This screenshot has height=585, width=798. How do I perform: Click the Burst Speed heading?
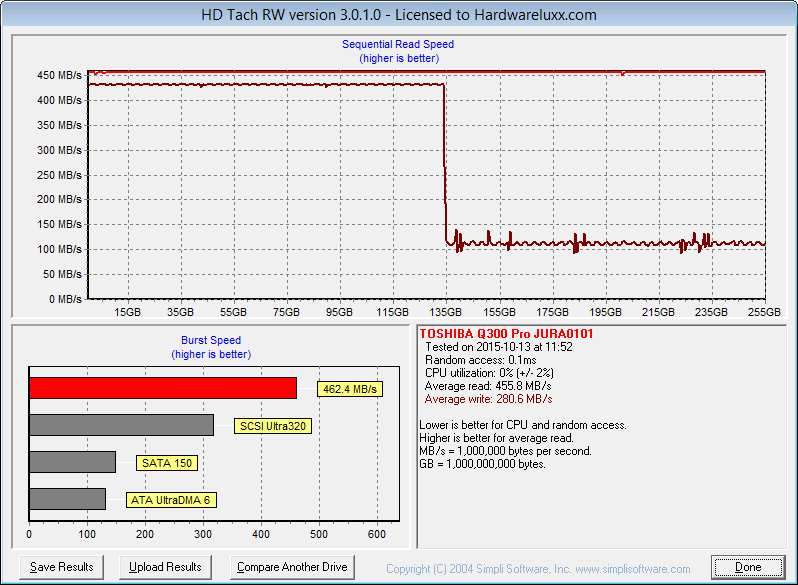point(211,340)
